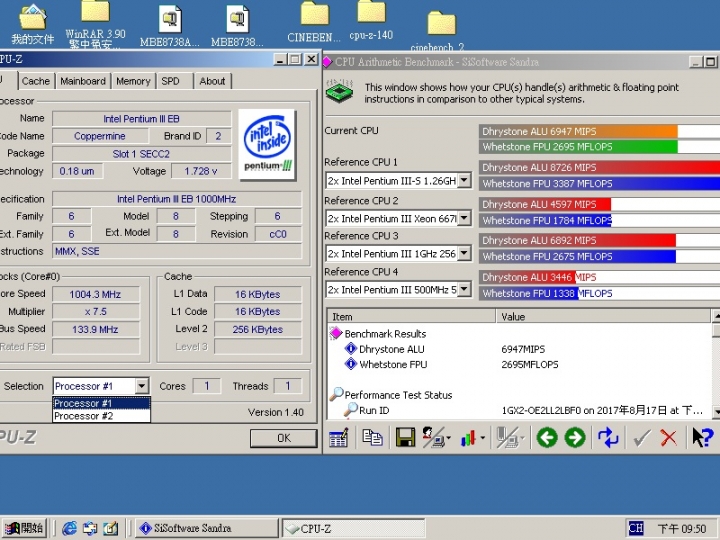This screenshot has height=540, width=720.
Task: Click the results list scroll down arrow
Action: coord(716,411)
